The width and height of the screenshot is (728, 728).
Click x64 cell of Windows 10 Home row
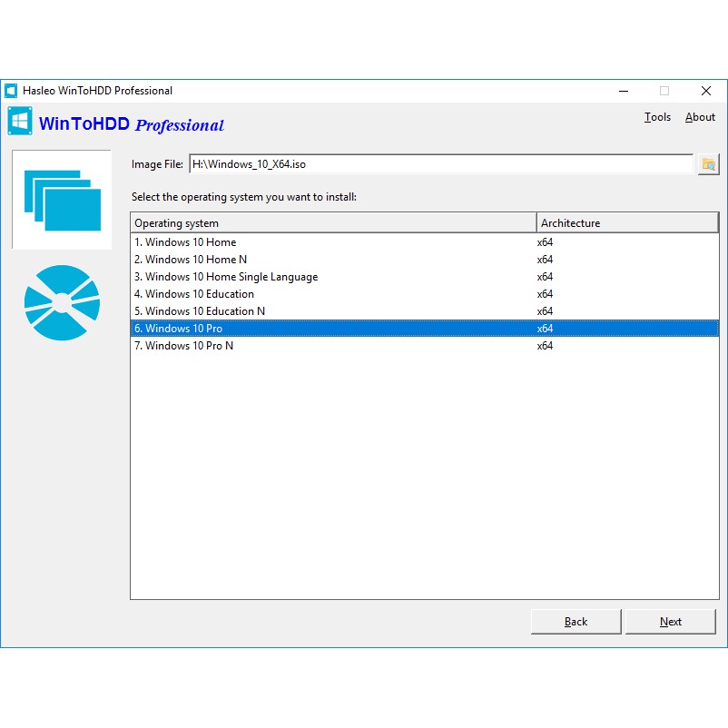coord(545,242)
